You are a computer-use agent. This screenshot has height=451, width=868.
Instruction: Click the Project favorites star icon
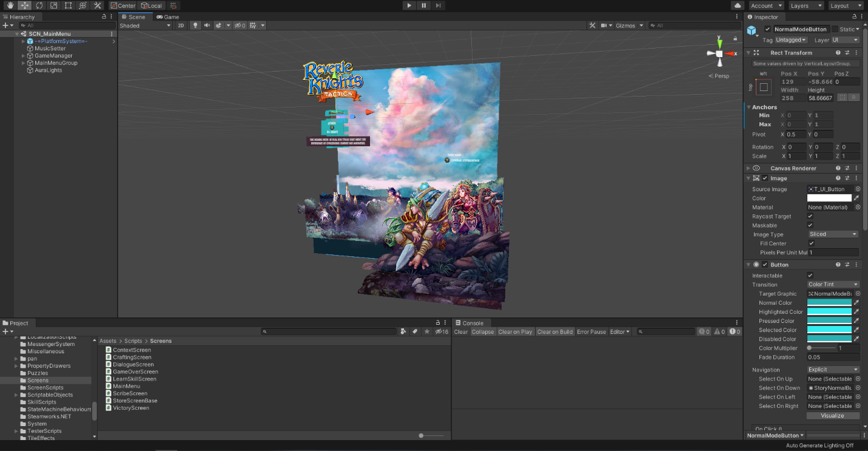(x=426, y=331)
